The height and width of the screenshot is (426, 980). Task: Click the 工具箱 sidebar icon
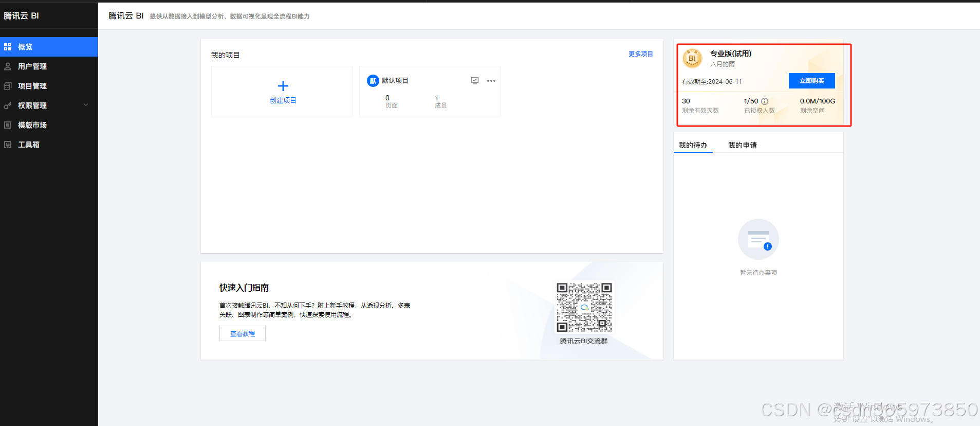pyautogui.click(x=8, y=145)
